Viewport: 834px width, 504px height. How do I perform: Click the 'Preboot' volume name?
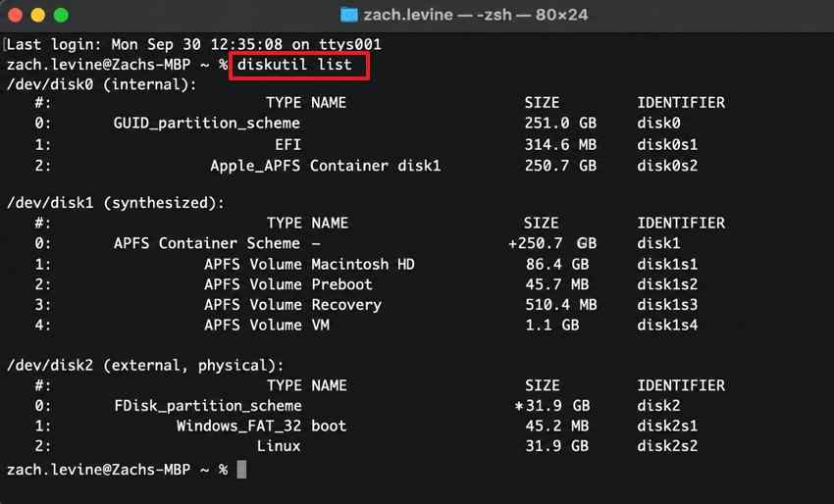pos(341,284)
